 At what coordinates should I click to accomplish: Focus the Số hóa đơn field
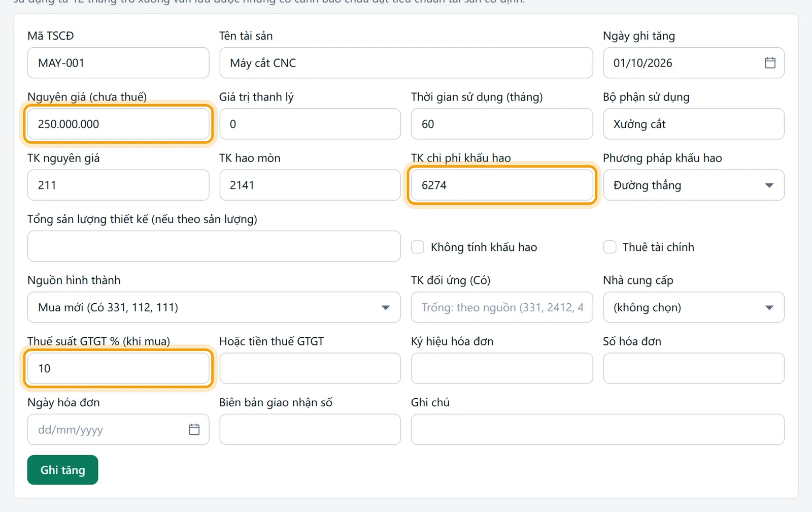tap(694, 369)
